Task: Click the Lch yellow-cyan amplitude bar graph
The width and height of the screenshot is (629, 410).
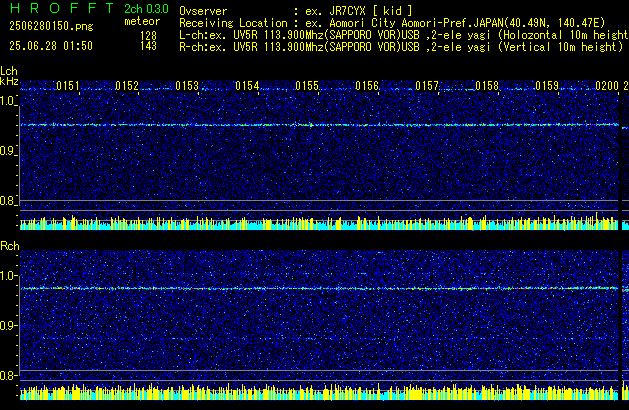Action: [x=319, y=222]
